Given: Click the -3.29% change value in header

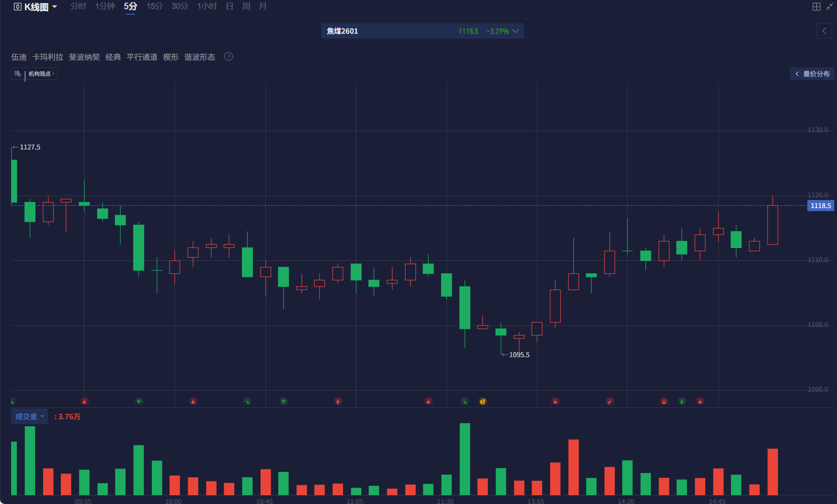Looking at the screenshot, I should point(497,31).
